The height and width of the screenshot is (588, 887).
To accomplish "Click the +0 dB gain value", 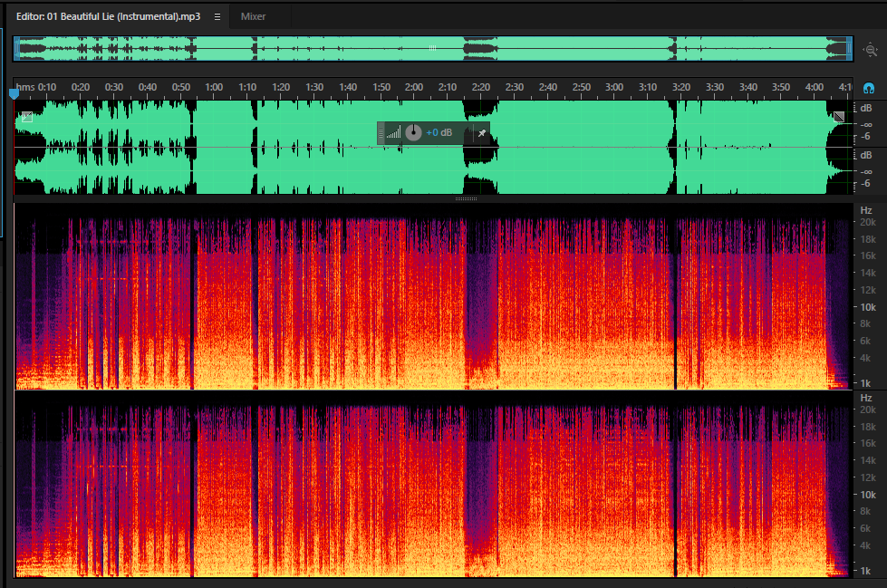I will click(439, 132).
